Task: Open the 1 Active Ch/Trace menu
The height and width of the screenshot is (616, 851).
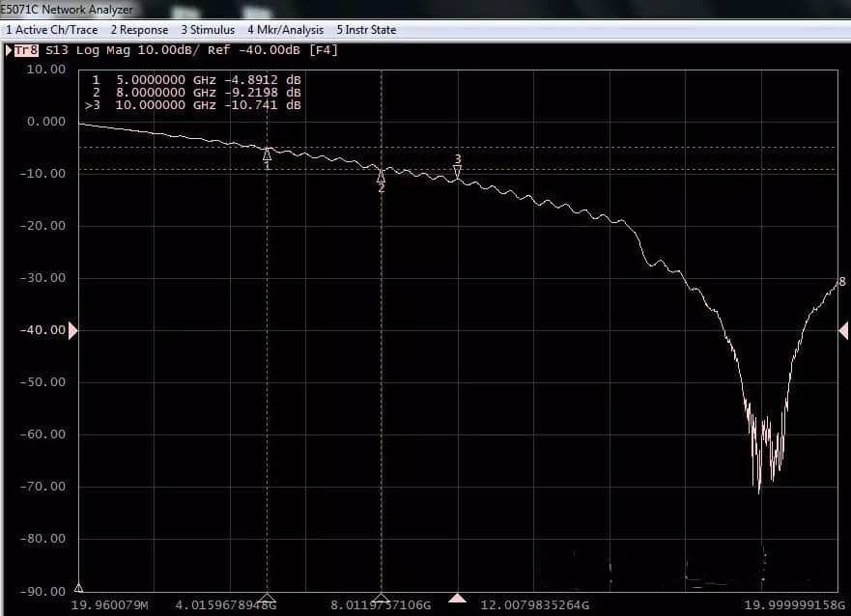Action: click(x=51, y=30)
